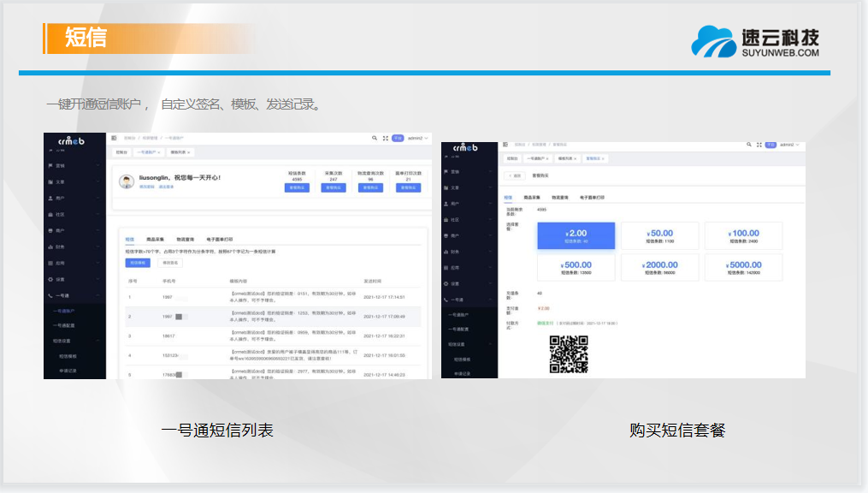
Task: Click the sidebar collapse icon beside the SMS list breadcrumb
Action: click(115, 138)
